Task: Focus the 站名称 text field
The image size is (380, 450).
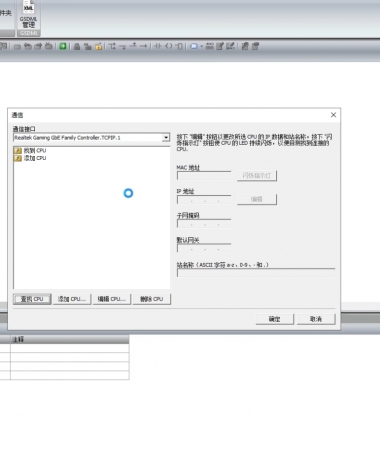Action: pyautogui.click(x=256, y=273)
